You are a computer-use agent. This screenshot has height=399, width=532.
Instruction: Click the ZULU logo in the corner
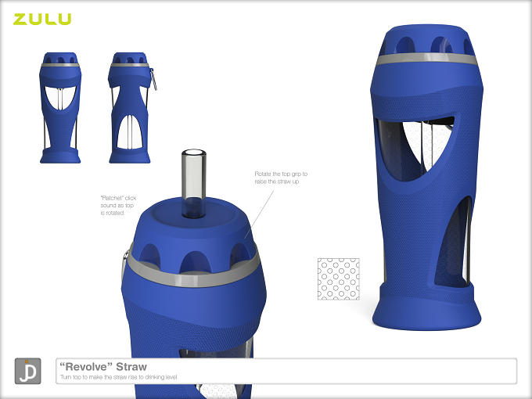(x=42, y=19)
